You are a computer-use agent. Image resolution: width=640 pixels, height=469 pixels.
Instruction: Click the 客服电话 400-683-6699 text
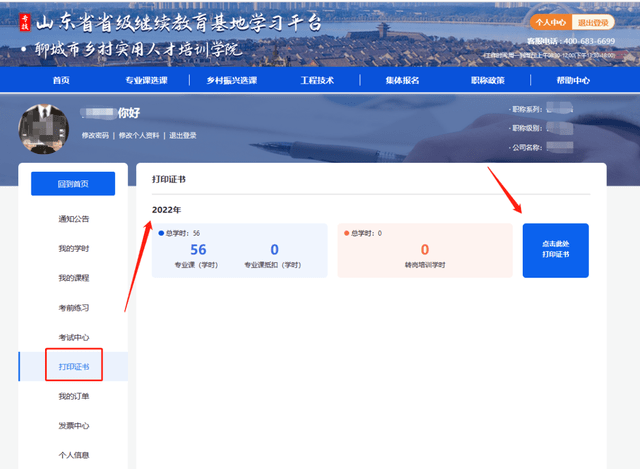(x=571, y=41)
